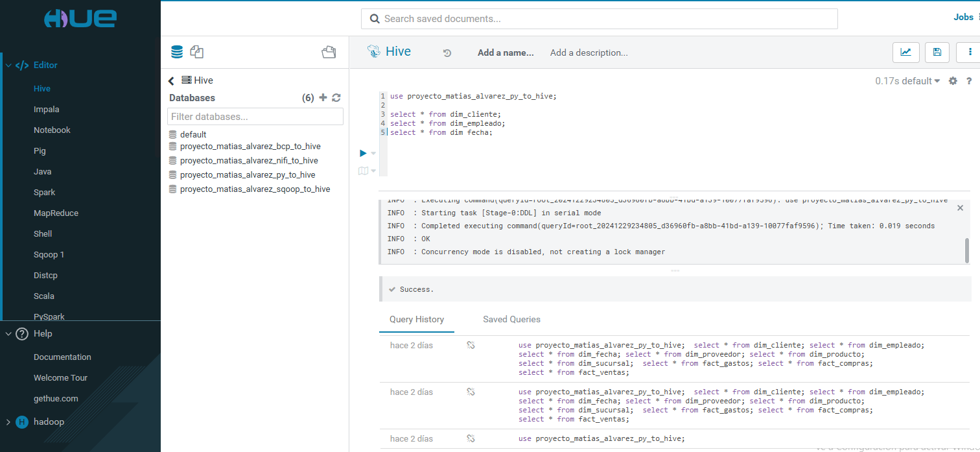Screen dimensions: 980x452
Task: Open the Distcp editor
Action: coord(45,276)
